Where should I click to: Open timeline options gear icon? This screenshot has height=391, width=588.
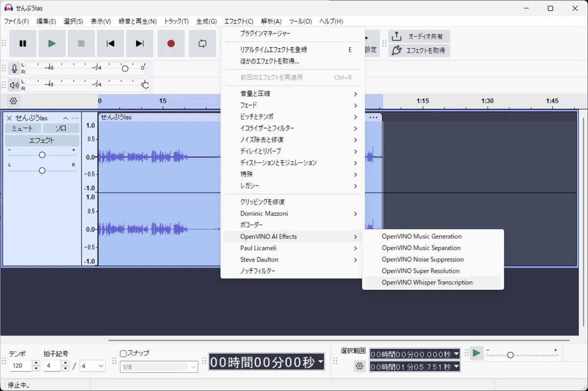click(14, 101)
